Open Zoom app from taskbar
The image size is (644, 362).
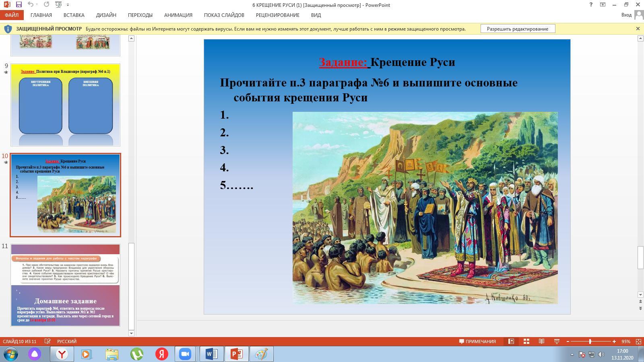click(185, 354)
